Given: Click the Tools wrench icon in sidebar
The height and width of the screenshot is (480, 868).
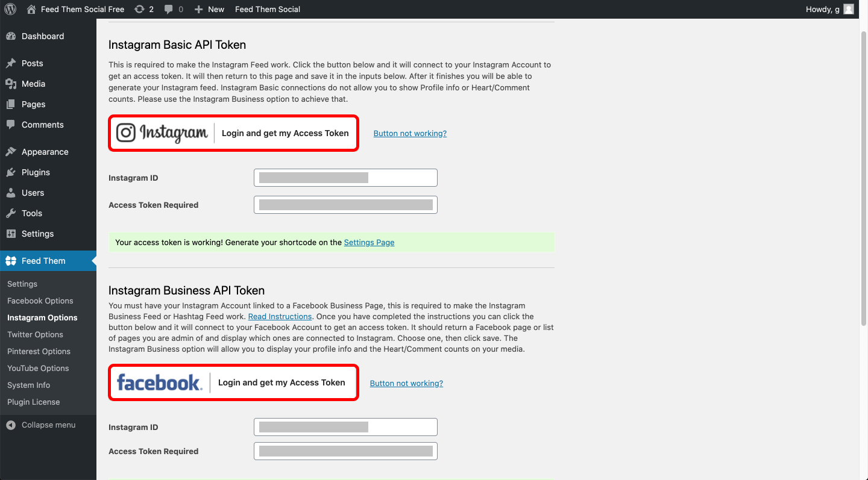Looking at the screenshot, I should pyautogui.click(x=11, y=213).
